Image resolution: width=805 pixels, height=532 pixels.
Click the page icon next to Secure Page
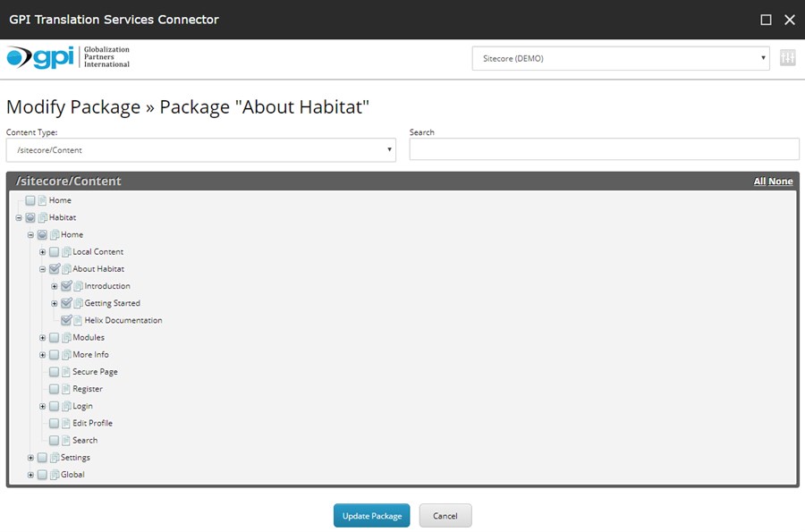[x=64, y=371]
